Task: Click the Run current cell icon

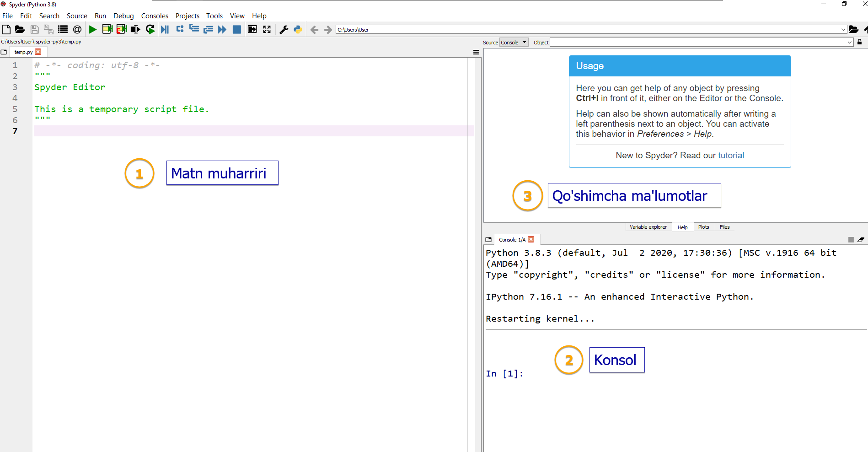Action: tap(107, 30)
